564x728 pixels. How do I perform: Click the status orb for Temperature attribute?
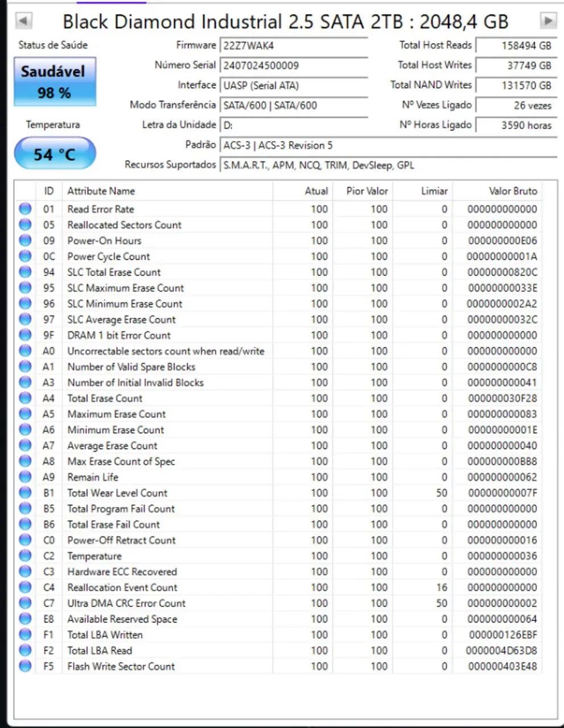coord(25,556)
